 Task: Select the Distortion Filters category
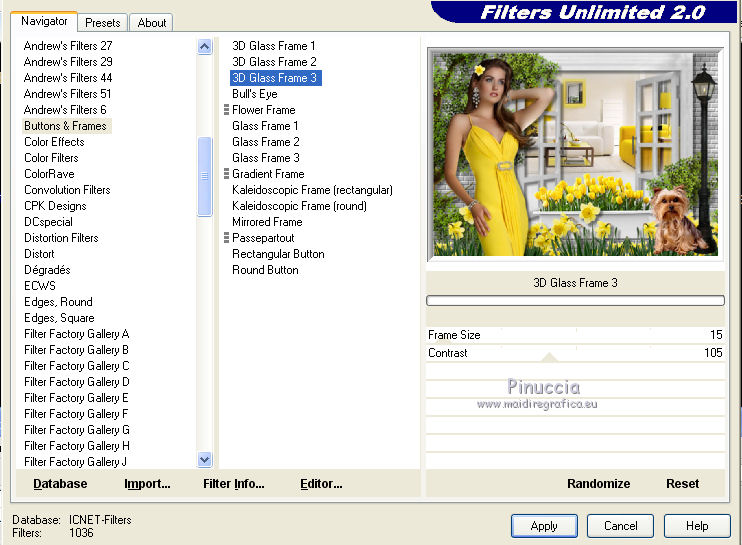[x=62, y=237]
